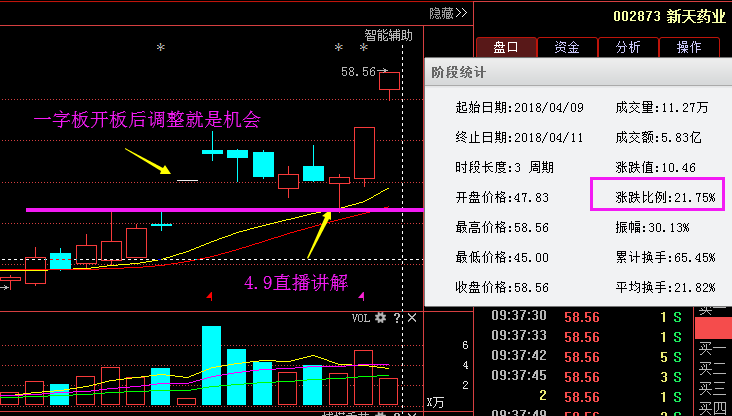
Task: Click the leftmost asterisk marker above chart
Action: (160, 48)
